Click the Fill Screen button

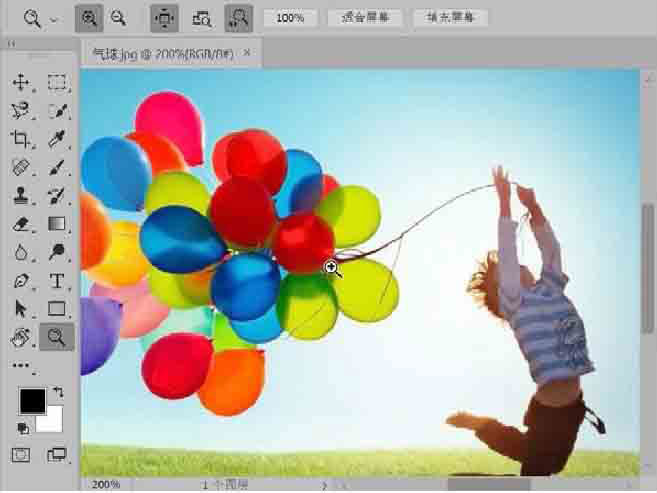click(x=450, y=18)
